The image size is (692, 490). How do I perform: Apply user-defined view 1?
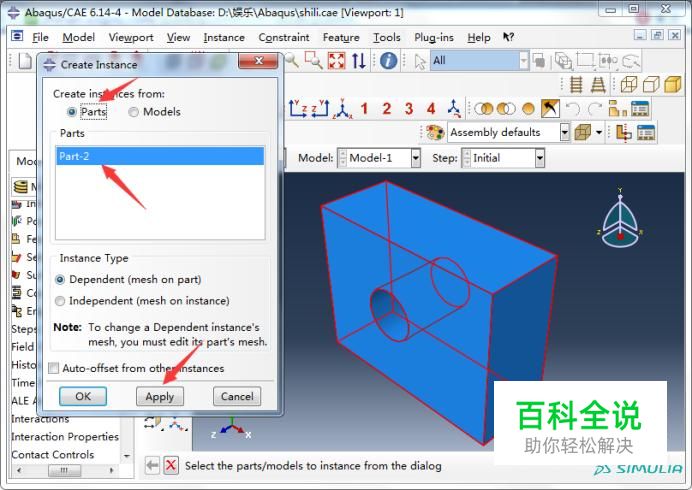[364, 108]
